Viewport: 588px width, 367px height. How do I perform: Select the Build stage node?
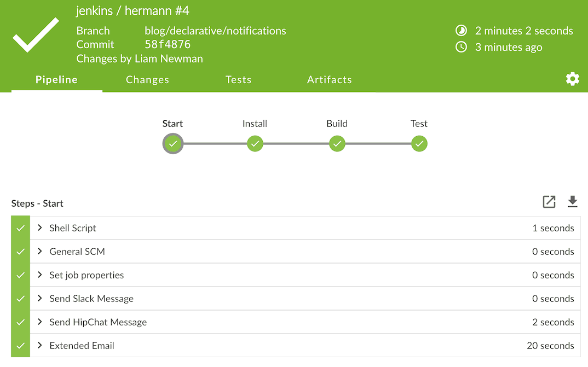(337, 143)
